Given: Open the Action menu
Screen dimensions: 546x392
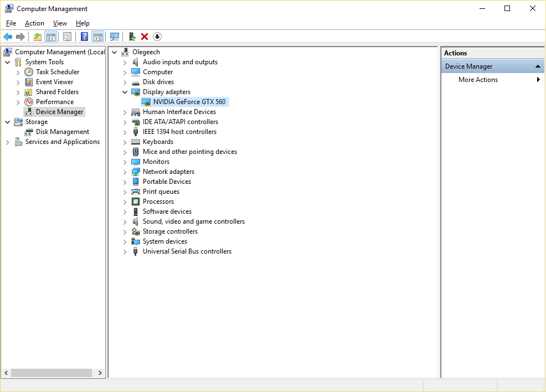Looking at the screenshot, I should [34, 23].
